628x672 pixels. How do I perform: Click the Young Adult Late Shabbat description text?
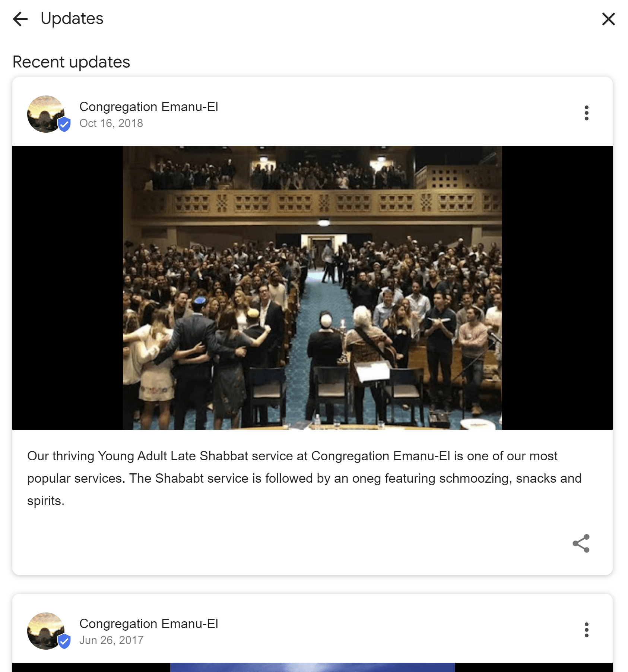pos(304,478)
